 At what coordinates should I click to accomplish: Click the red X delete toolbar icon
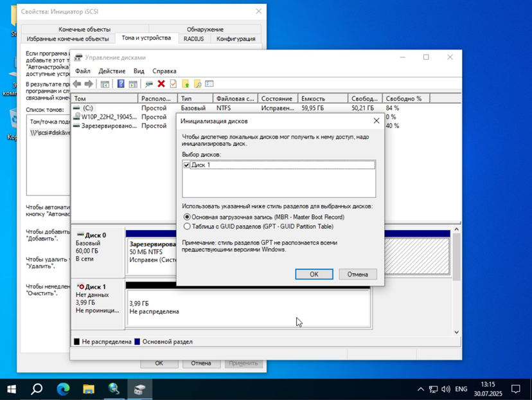[161, 84]
